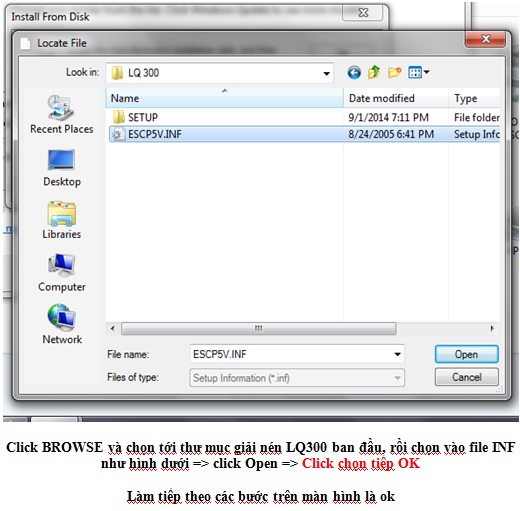
Task: Click the Open button
Action: pyautogui.click(x=466, y=354)
